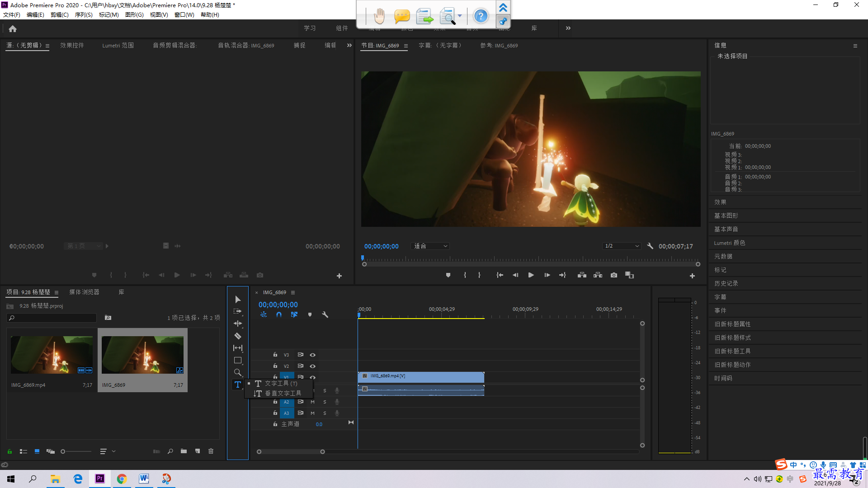Open 窗口(W) menu

click(184, 14)
